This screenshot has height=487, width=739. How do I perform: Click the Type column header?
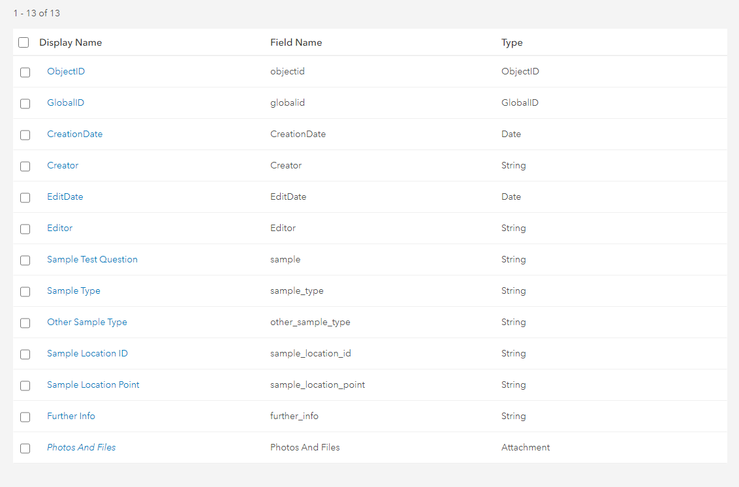(x=512, y=43)
